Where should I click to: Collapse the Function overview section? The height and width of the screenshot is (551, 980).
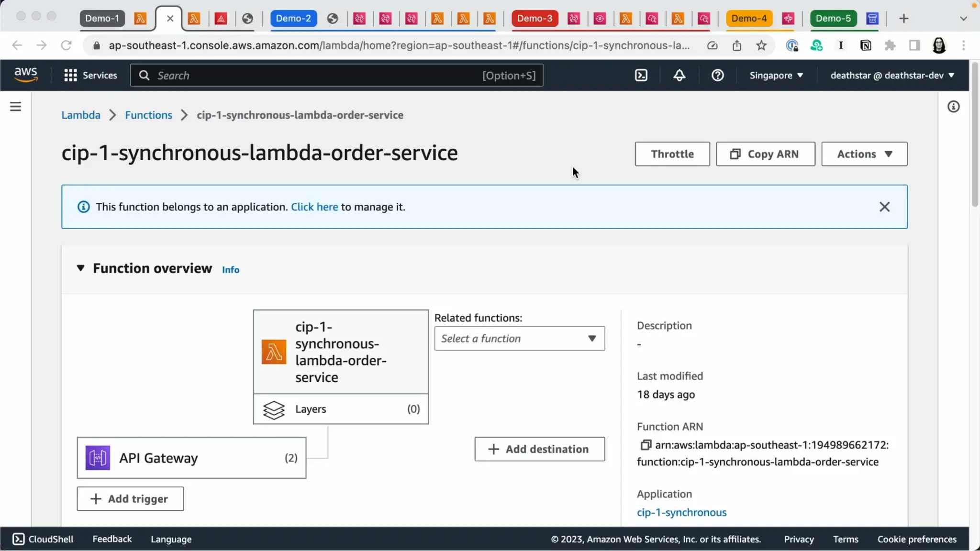click(x=80, y=268)
